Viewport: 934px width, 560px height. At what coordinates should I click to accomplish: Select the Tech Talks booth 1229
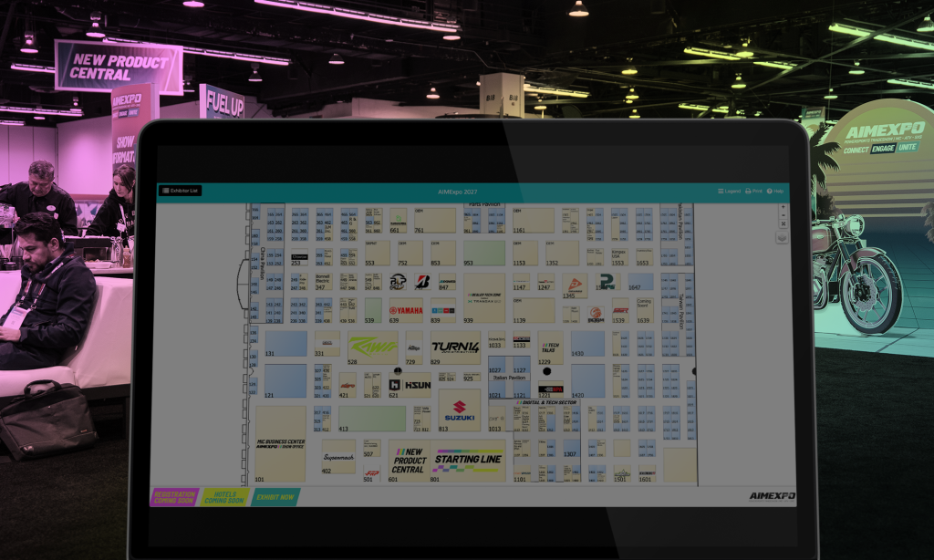click(550, 347)
